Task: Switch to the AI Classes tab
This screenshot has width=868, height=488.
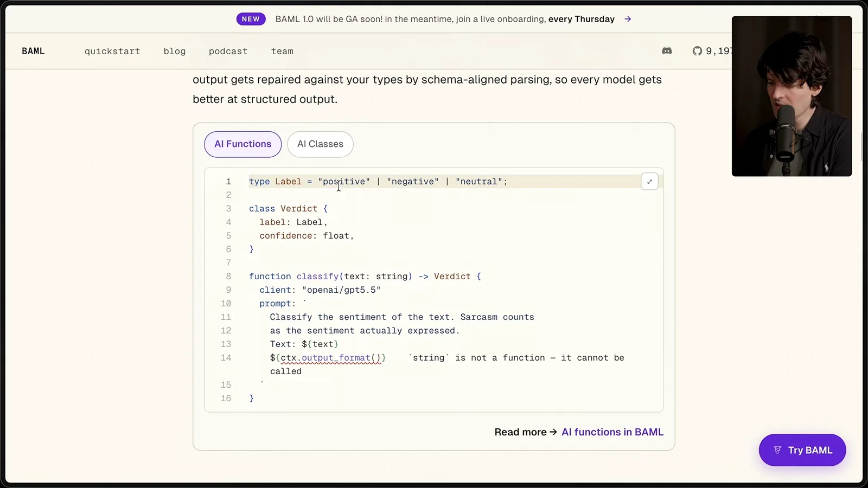Action: [x=320, y=144]
